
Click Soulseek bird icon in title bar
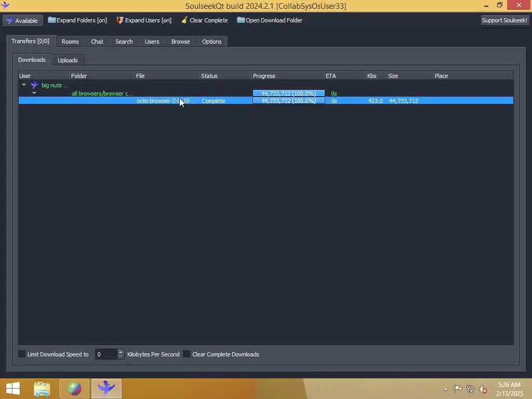tap(5, 5)
